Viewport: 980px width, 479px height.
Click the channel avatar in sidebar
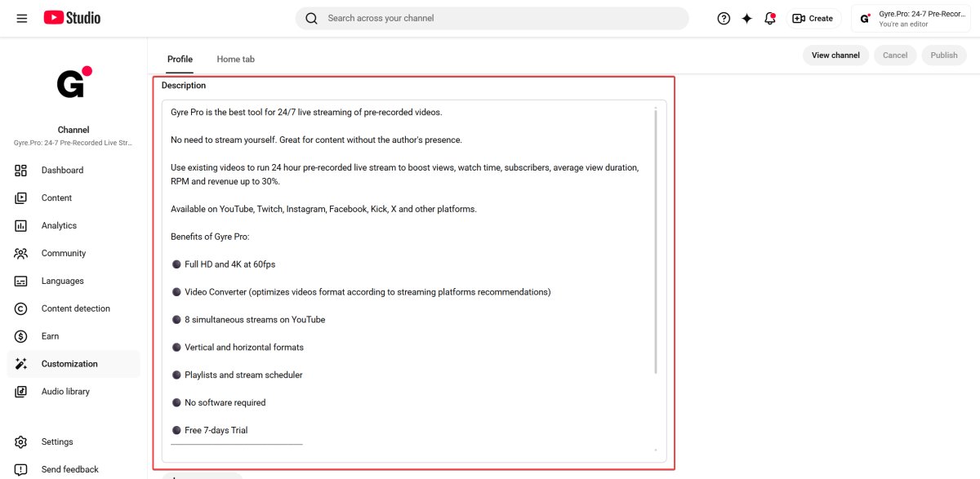(73, 82)
